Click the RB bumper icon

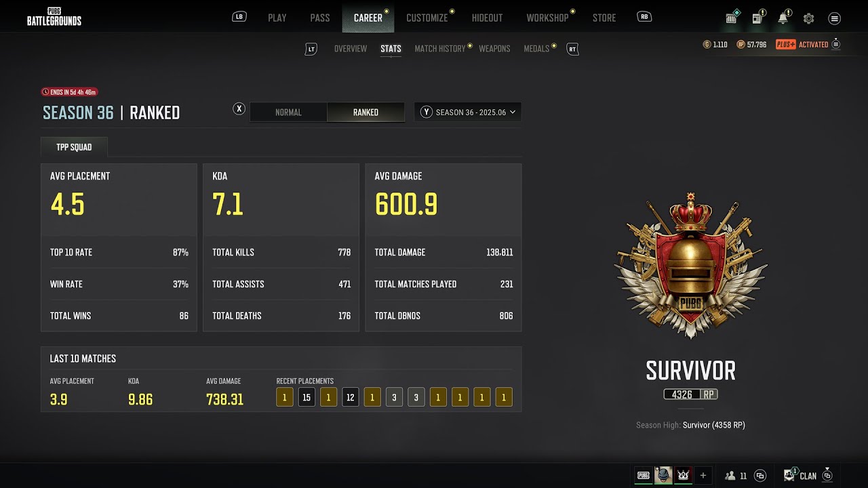pos(644,17)
